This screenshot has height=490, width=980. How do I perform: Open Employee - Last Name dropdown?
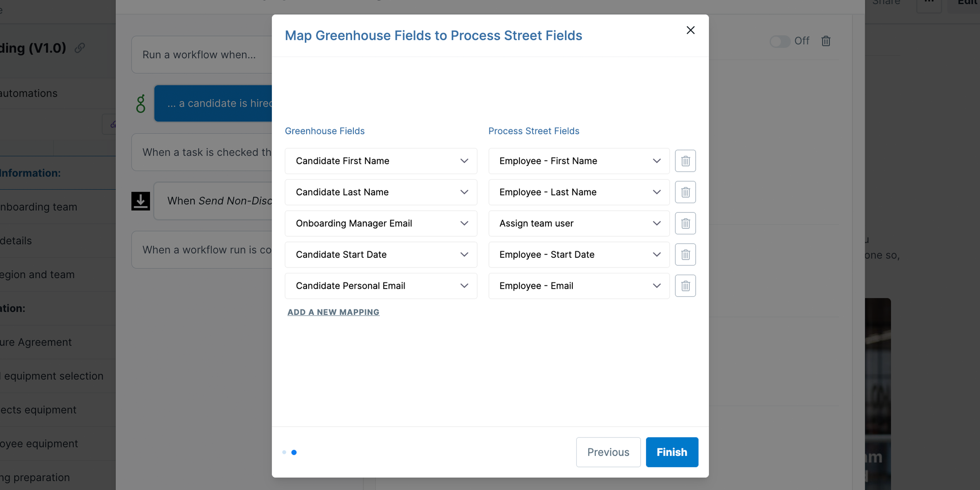point(579,192)
